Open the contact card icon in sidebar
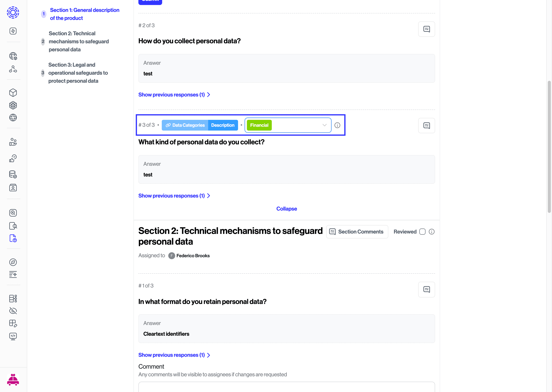This screenshot has width=552, height=392. (x=13, y=188)
